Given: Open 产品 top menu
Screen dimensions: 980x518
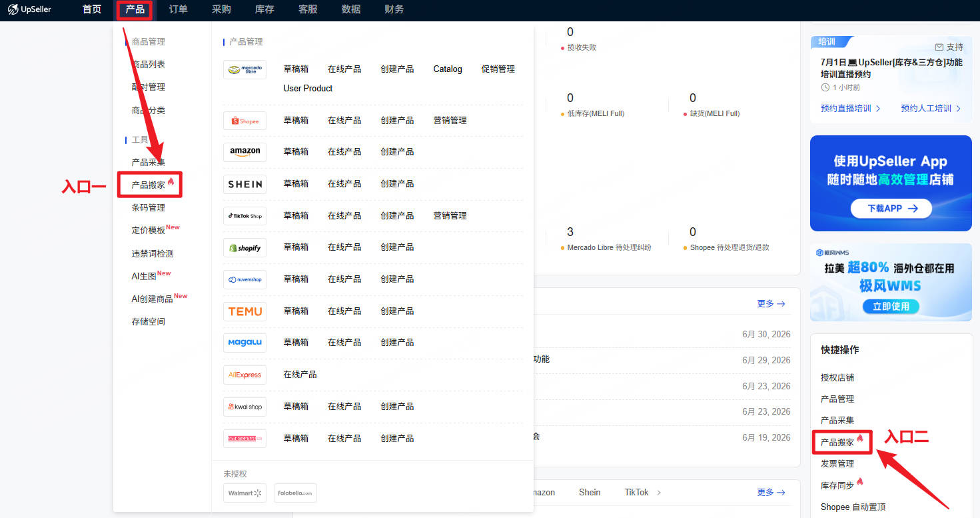Looking at the screenshot, I should click(135, 9).
